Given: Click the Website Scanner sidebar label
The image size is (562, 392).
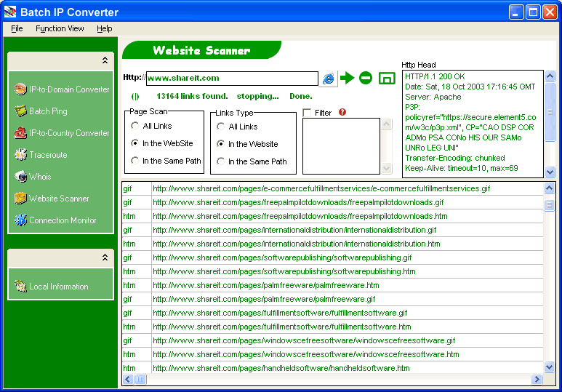Looking at the screenshot, I should tap(59, 199).
